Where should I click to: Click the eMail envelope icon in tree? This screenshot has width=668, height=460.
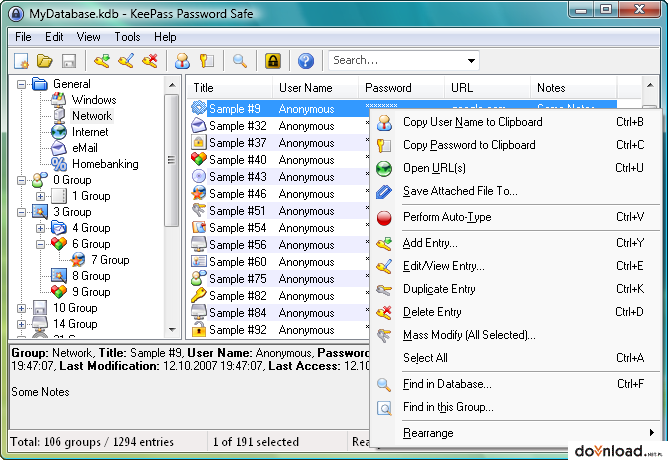(59, 148)
